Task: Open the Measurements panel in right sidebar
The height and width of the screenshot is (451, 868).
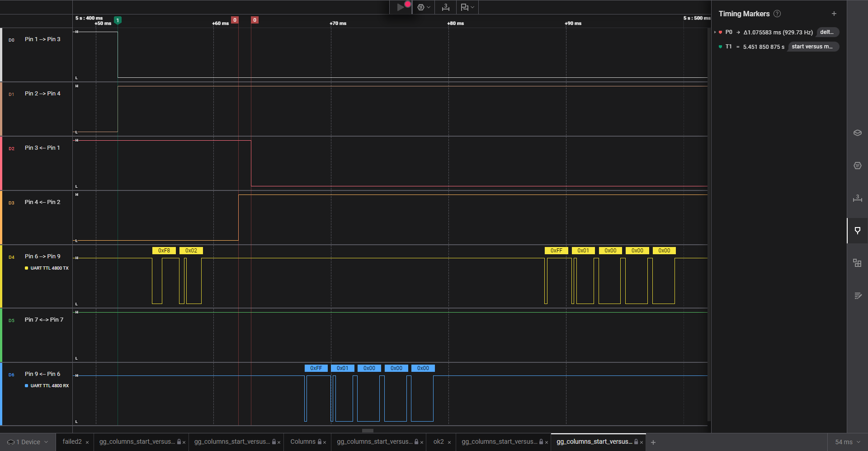Action: [857, 198]
